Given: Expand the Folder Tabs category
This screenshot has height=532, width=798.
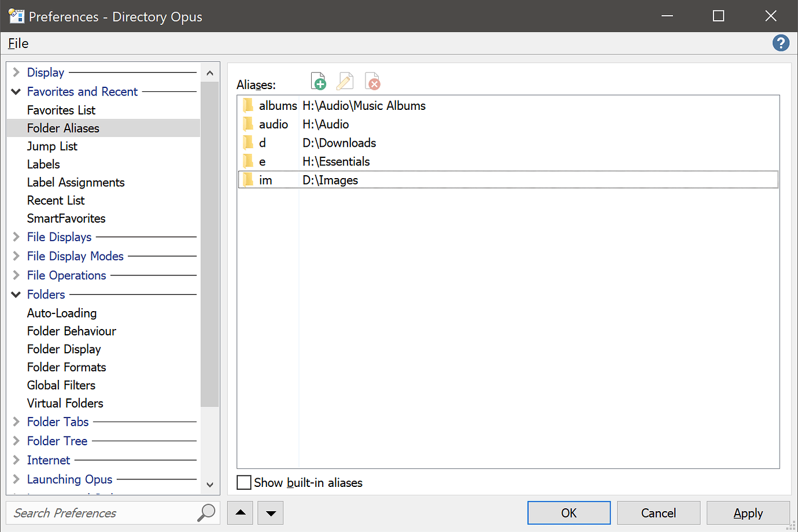Looking at the screenshot, I should click(x=16, y=422).
